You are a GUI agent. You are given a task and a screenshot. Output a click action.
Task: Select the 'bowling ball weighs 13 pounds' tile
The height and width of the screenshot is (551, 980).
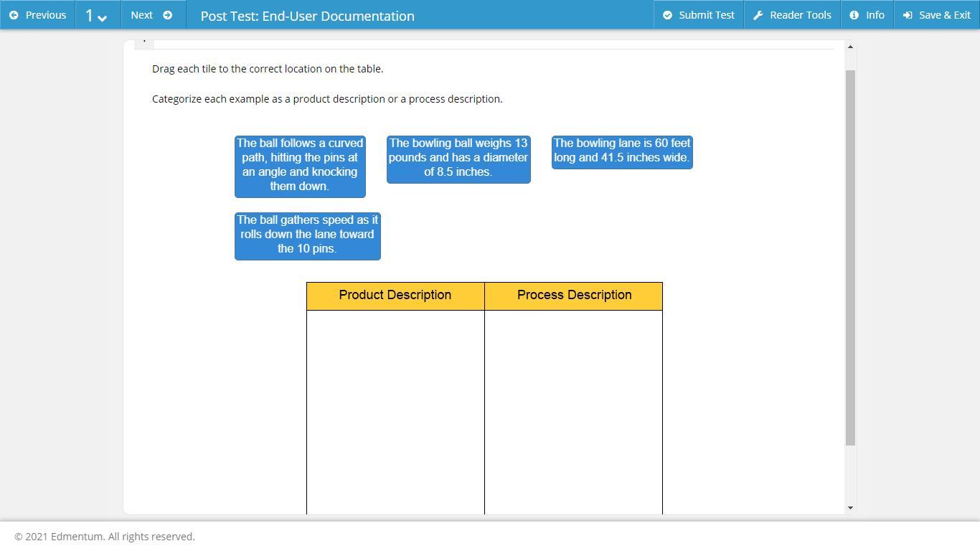click(x=458, y=159)
